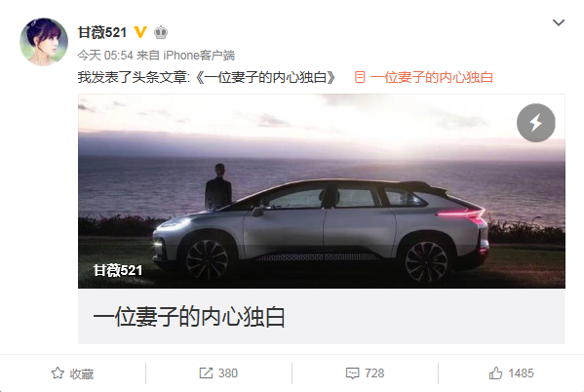Click the iPhone客户端 source link
The width and height of the screenshot is (584, 392).
[199, 56]
